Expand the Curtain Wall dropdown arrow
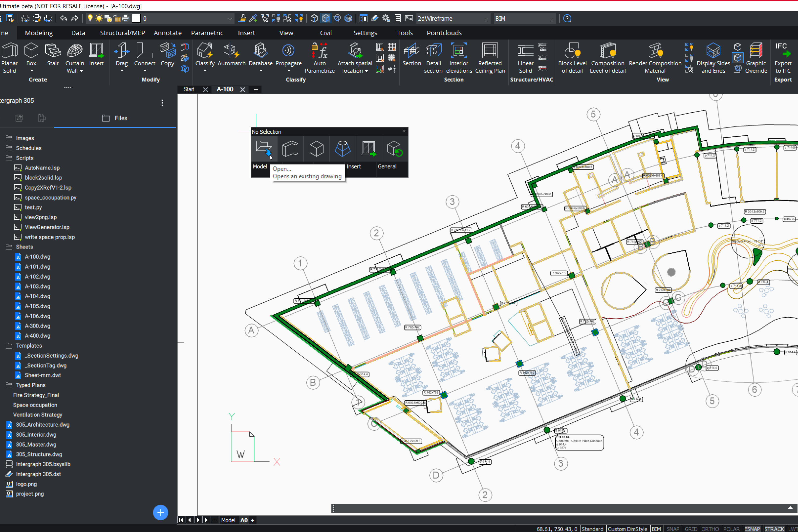 (82, 71)
